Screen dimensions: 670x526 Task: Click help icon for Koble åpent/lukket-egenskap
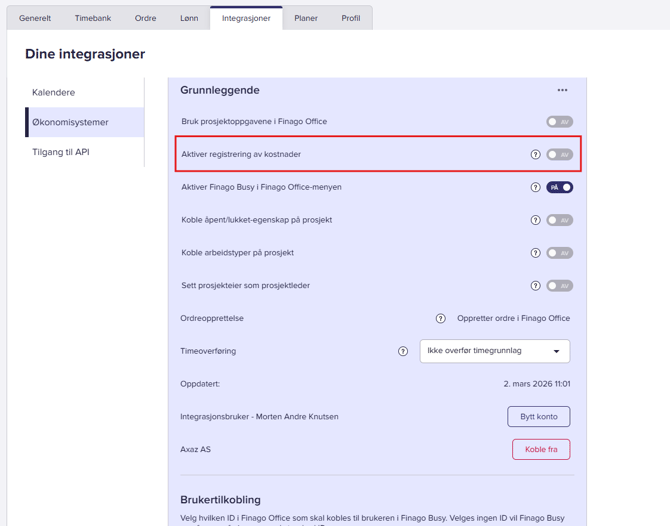tap(535, 220)
